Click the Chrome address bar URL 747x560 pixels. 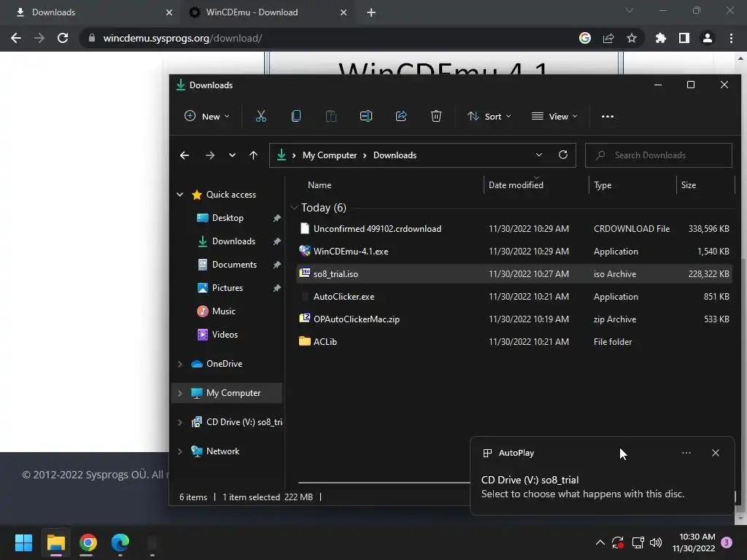coord(182,38)
